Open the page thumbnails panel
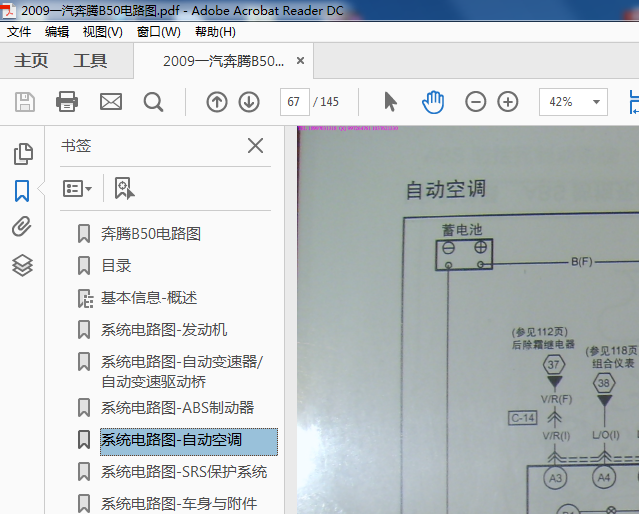639x514 pixels. (x=22, y=154)
